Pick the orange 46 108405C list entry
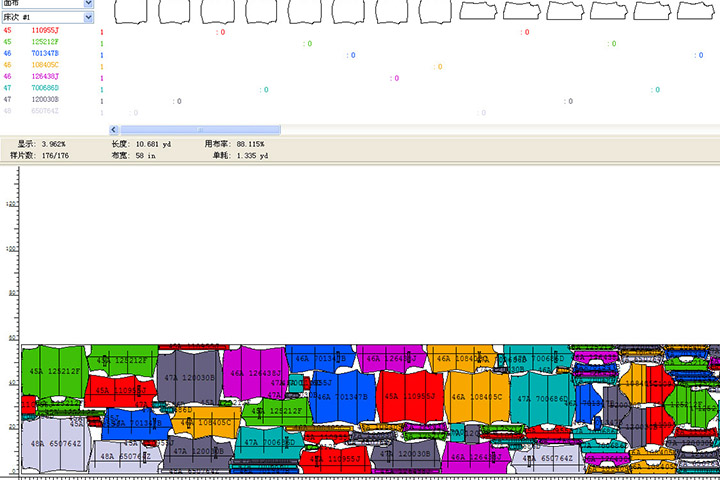The width and height of the screenshot is (720, 480). click(x=47, y=65)
